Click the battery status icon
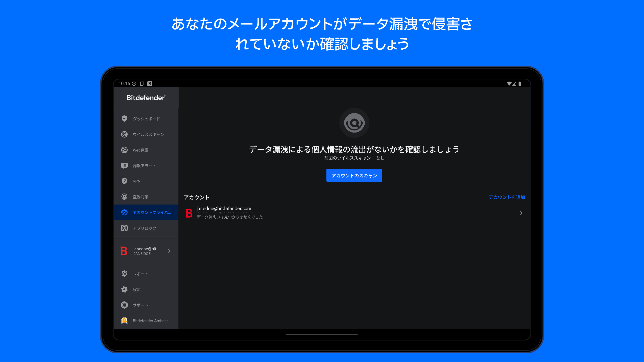 [520, 83]
